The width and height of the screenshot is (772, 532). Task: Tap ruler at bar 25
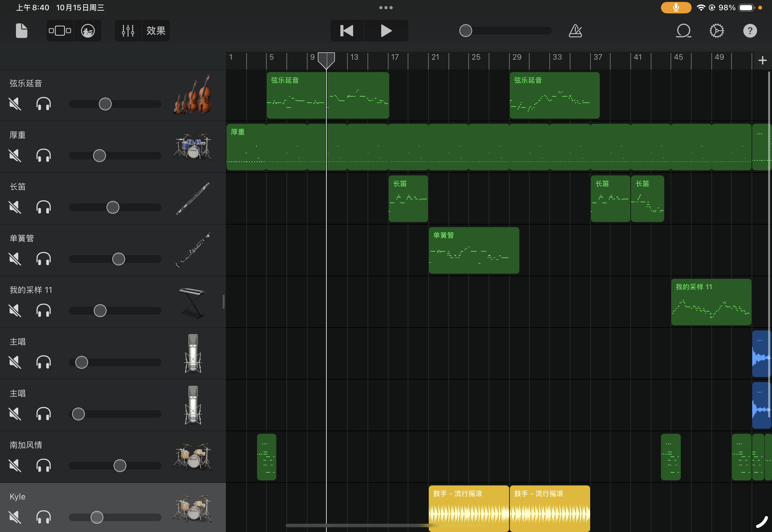coord(476,57)
